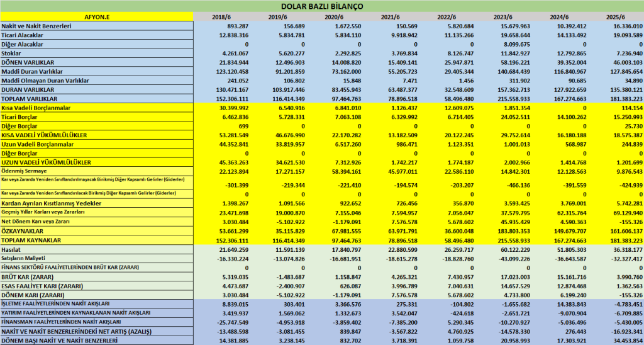644x345 pixels.
Task: Select the 2023/6 column header
Action: pos(502,17)
